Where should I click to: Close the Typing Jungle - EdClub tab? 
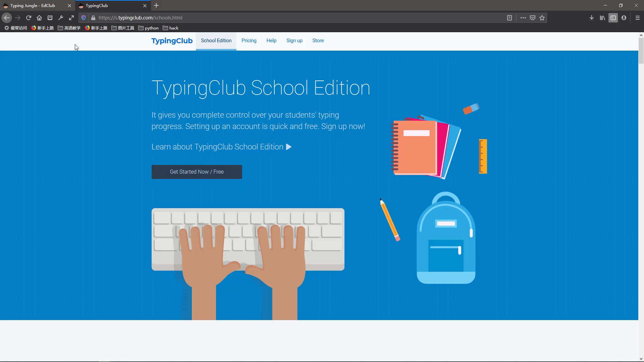(x=69, y=6)
